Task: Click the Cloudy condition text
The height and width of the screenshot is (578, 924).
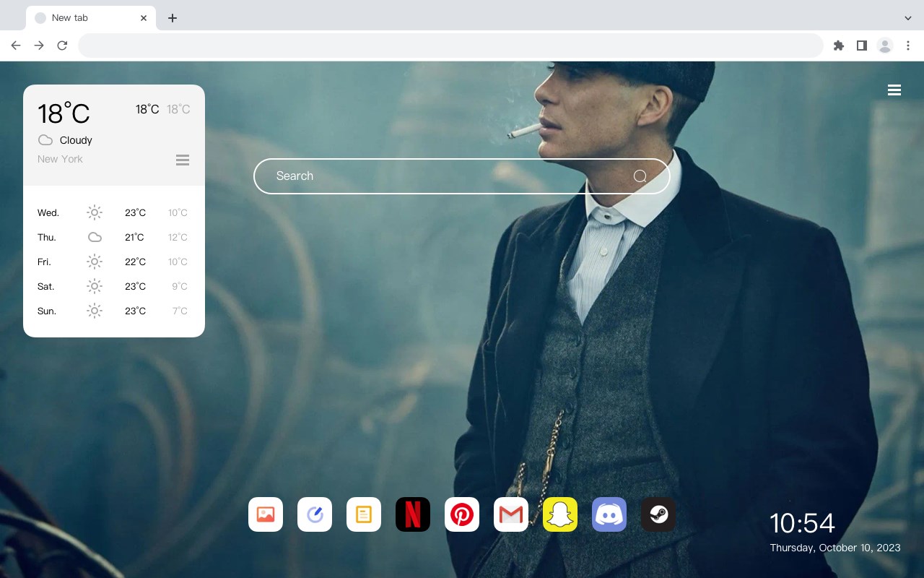Action: tap(76, 140)
